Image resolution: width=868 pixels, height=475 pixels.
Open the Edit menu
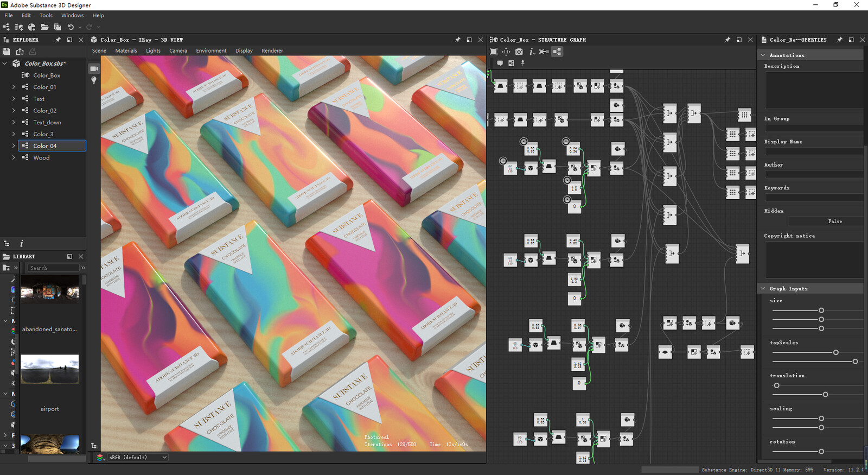pos(26,15)
